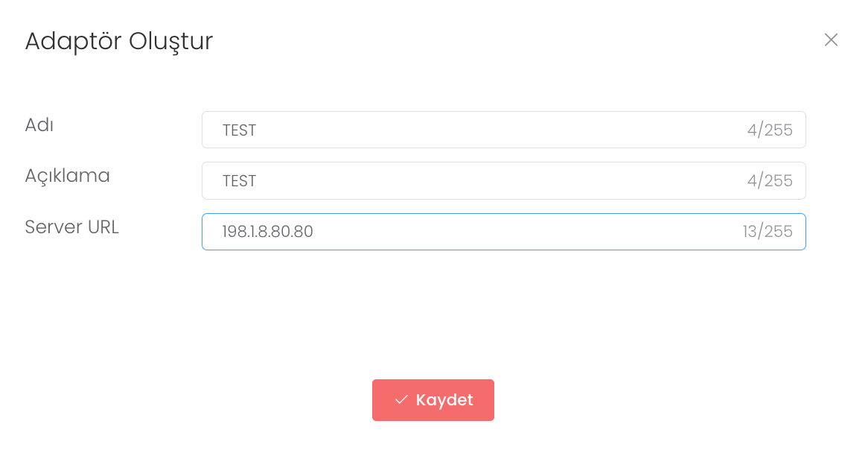
Task: Click the Adaptör Oluştur dialog title
Action: [119, 41]
